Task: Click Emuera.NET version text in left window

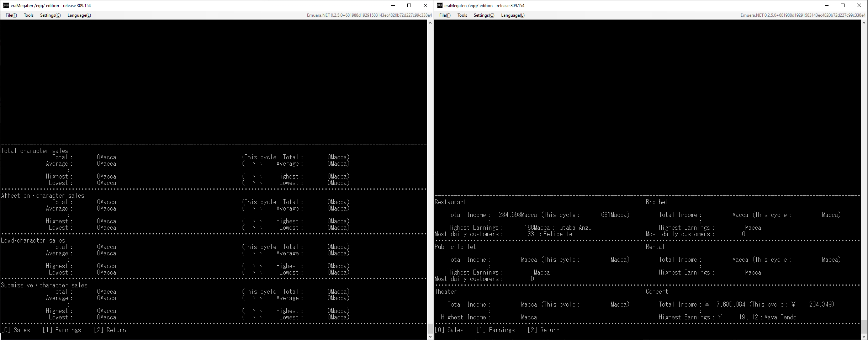Action: (x=369, y=15)
